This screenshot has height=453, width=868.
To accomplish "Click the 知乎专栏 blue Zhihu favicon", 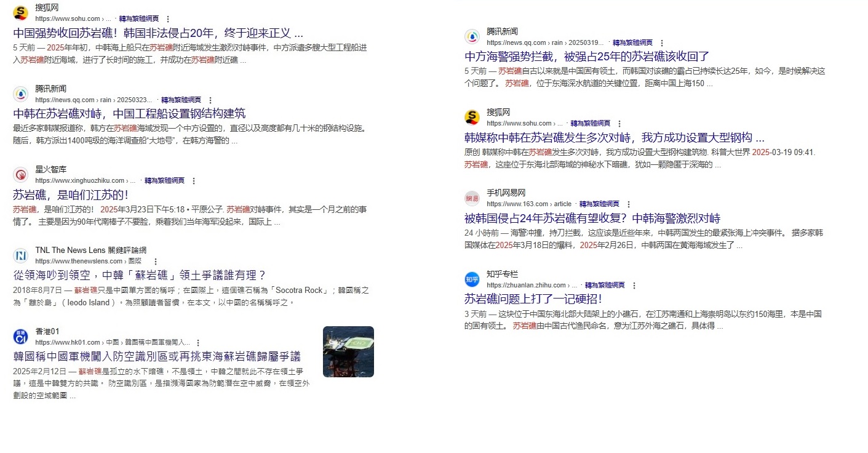I will click(472, 279).
